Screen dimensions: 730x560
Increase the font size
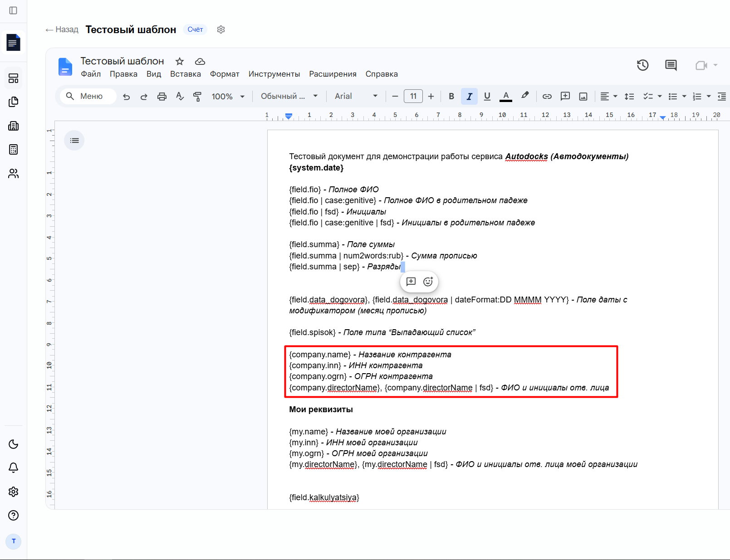pos(431,96)
